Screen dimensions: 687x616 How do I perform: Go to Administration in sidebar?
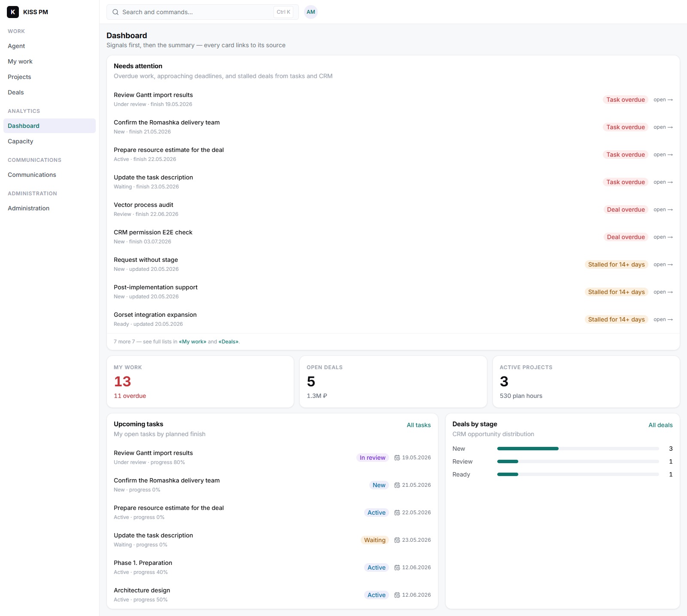[x=49, y=208]
